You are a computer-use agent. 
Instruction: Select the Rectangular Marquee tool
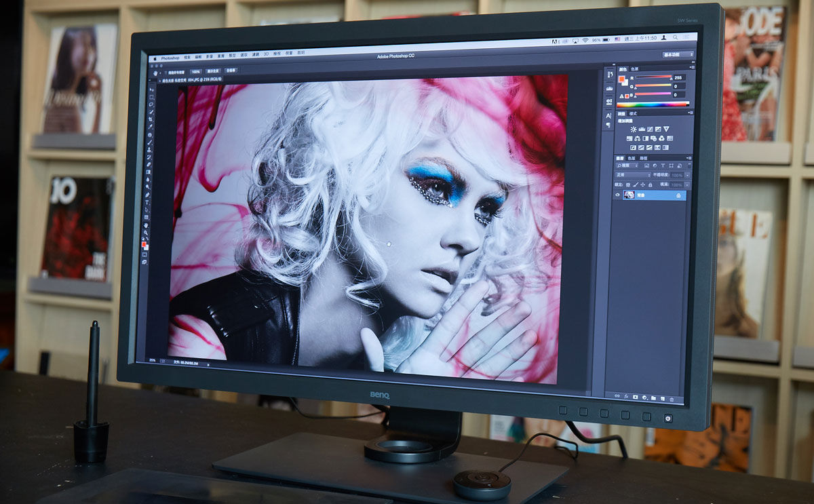point(151,97)
